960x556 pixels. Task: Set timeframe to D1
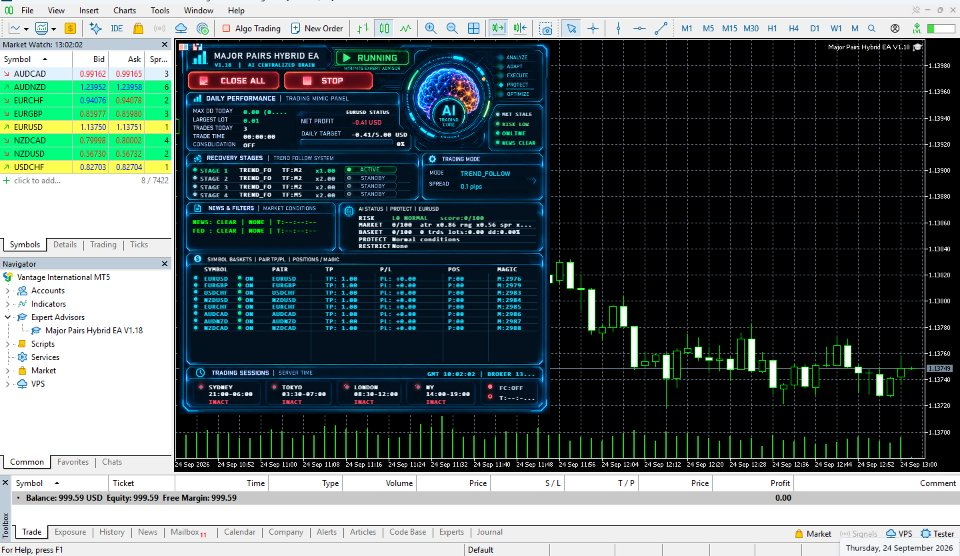[815, 28]
